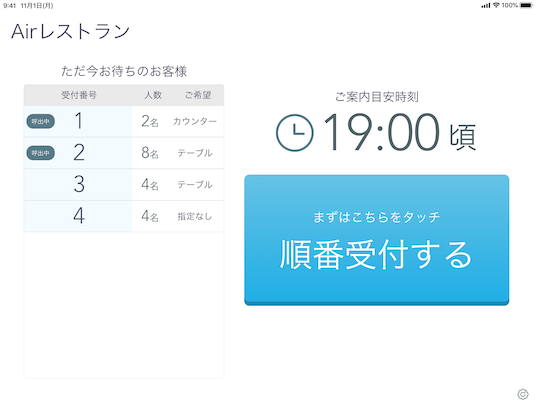Click the ただ今お待ちのお客様 heading
The image size is (540, 405).
pyautogui.click(x=124, y=71)
